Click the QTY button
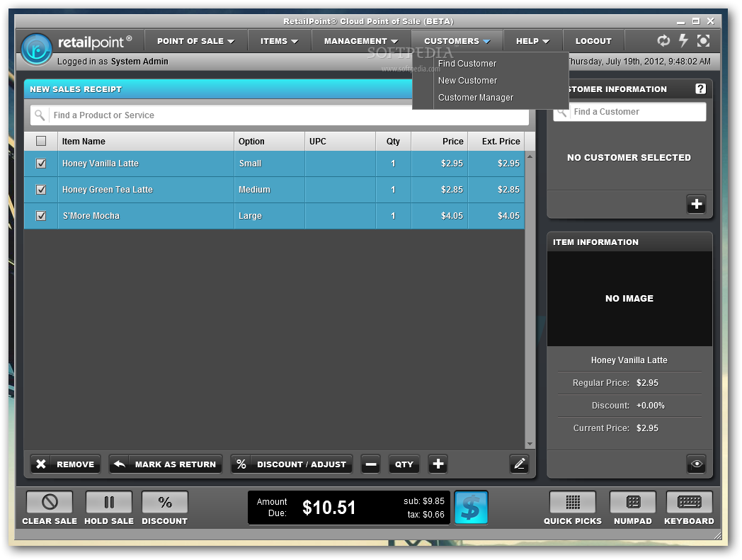Image resolution: width=742 pixels, height=560 pixels. pos(404,464)
